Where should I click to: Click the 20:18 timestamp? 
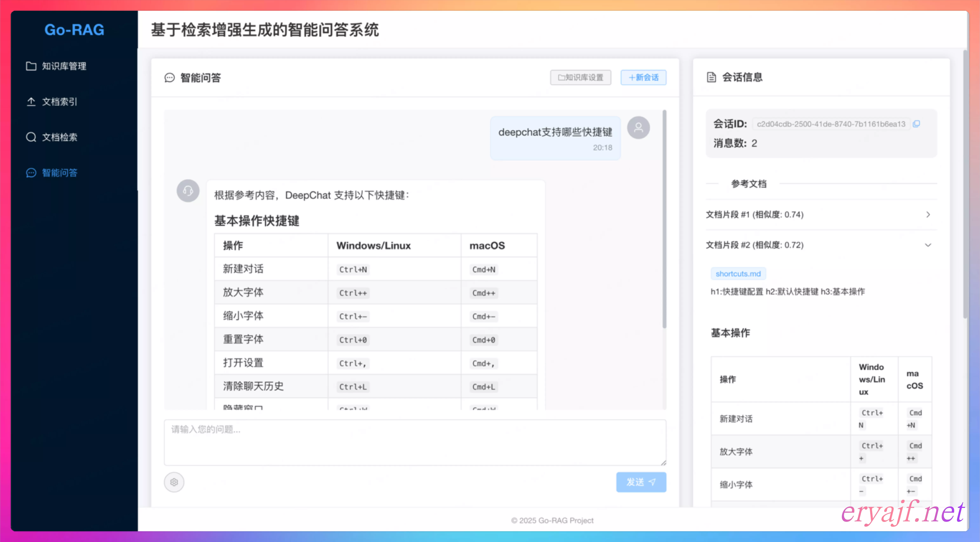pyautogui.click(x=603, y=148)
